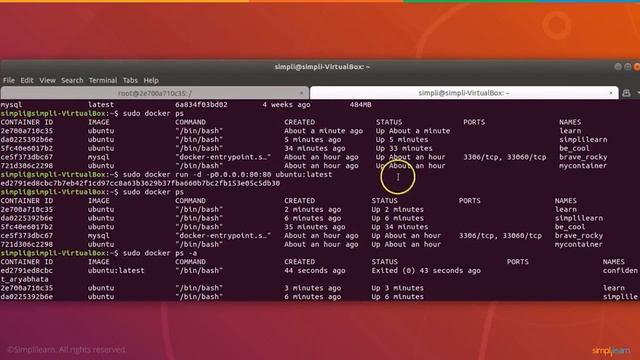Click the window title simpli@simpli-VirtualBox

[322, 67]
